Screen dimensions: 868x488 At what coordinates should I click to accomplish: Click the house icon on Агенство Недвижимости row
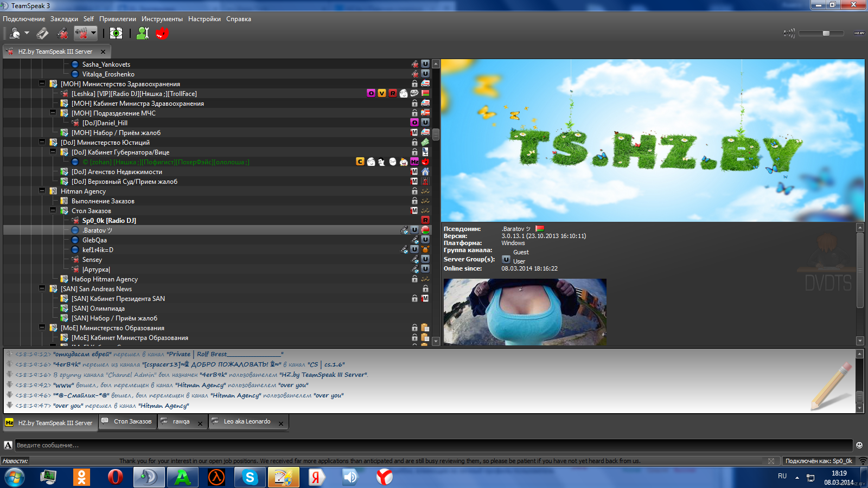pyautogui.click(x=425, y=171)
